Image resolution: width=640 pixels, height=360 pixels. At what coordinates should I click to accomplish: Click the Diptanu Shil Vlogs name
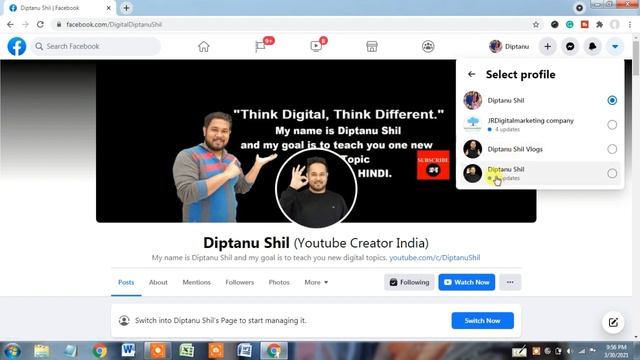tap(515, 149)
